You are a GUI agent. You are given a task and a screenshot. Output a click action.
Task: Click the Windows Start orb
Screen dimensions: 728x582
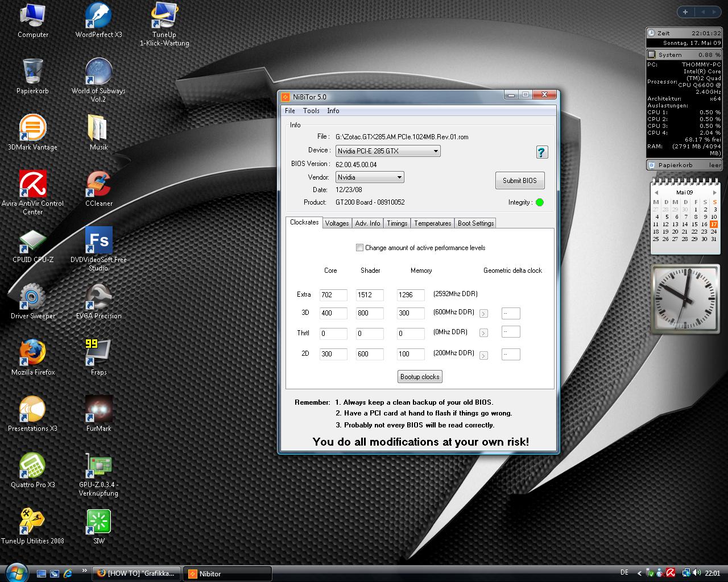(x=15, y=572)
